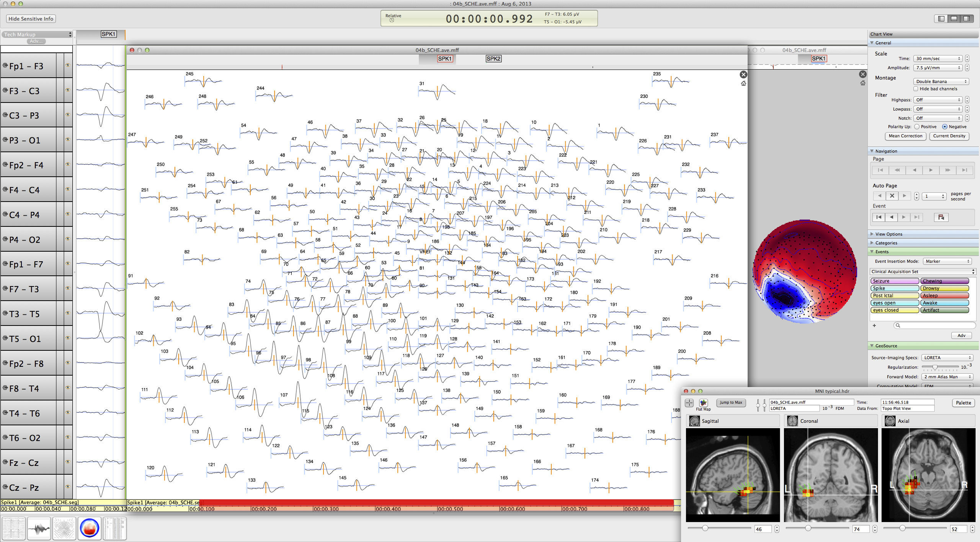Click the Hide Sensitive Info button

(31, 18)
